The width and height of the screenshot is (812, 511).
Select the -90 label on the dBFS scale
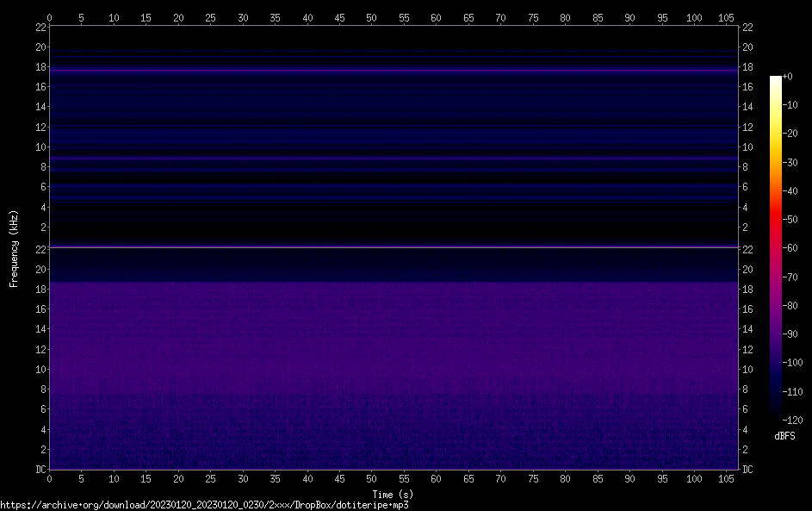(x=790, y=334)
